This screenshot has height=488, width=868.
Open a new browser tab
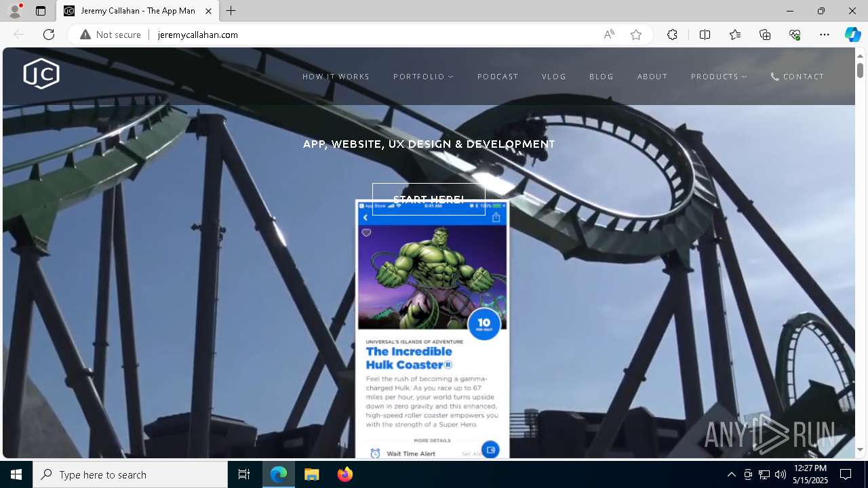231,11
